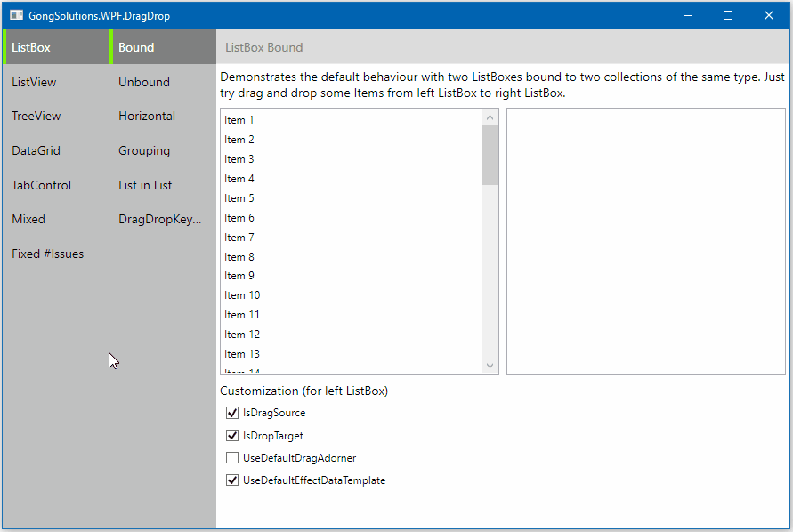This screenshot has height=532, width=793.
Task: Open the List in List sample
Action: click(145, 185)
